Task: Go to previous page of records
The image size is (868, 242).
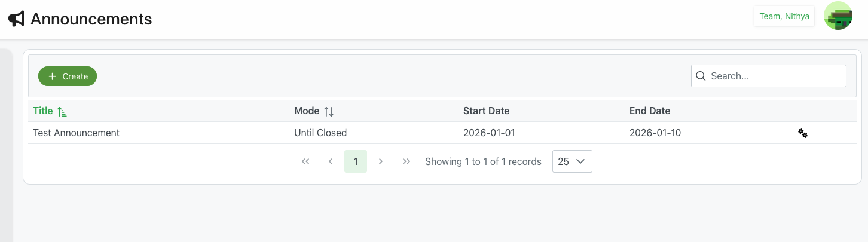Action: [x=331, y=161]
